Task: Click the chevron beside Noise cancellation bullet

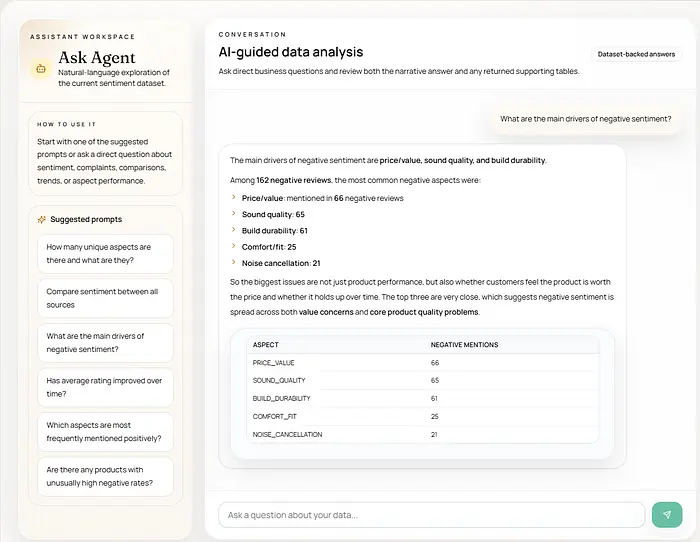Action: pos(234,262)
